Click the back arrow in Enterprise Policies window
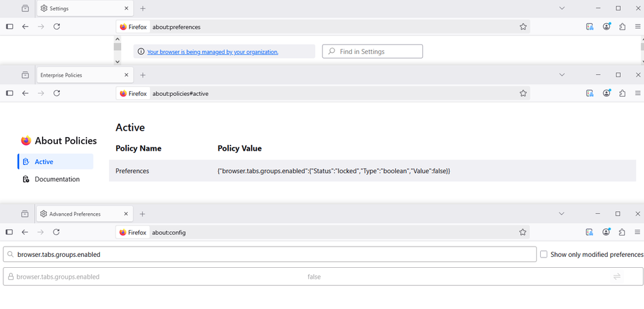Image resolution: width=644 pixels, height=309 pixels. coord(25,93)
